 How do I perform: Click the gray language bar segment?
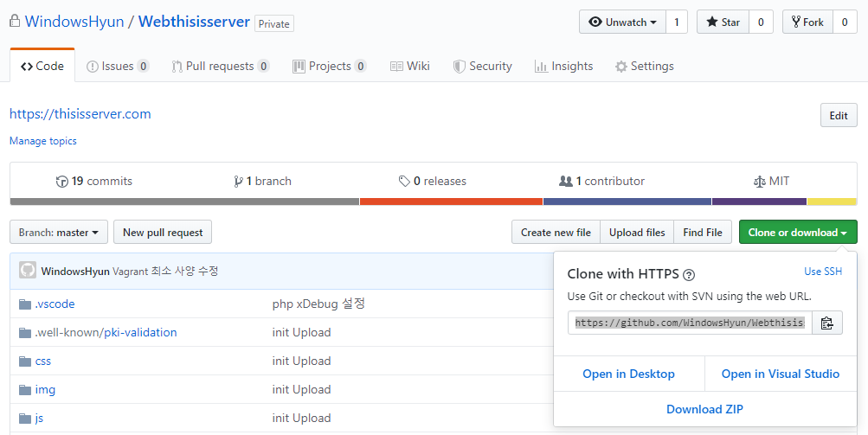point(185,202)
